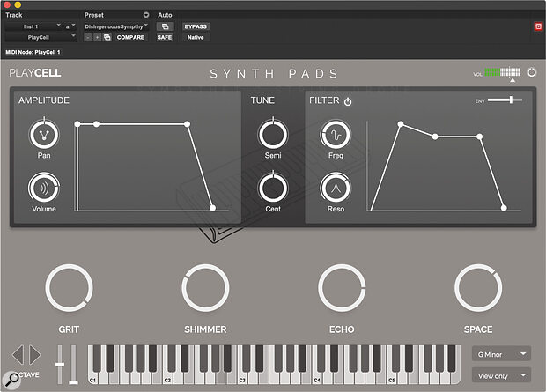This screenshot has width=546, height=392.
Task: Toggle the FILTER power button
Action: pos(348,101)
